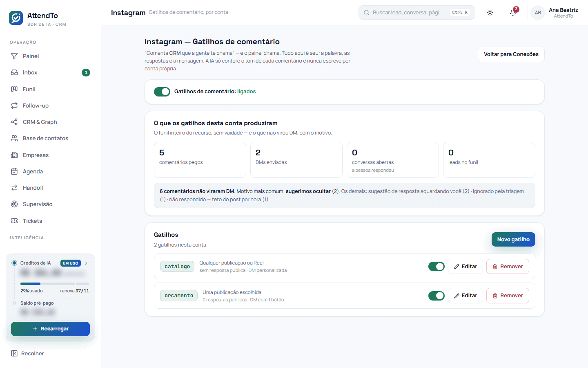Click the '5 comentários pegos' stat card
The image size is (588, 368).
coord(200,160)
